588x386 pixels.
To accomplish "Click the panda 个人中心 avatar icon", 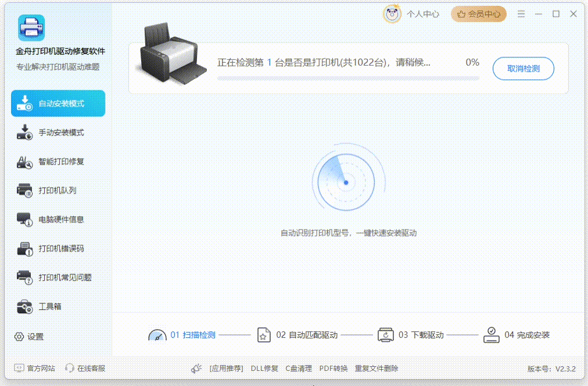I will click(x=392, y=14).
